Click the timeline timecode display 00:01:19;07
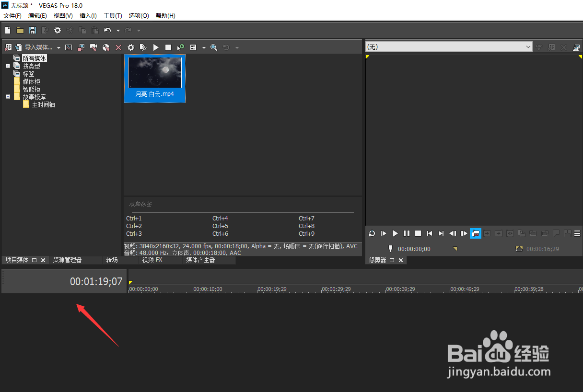The image size is (583, 392). (96, 282)
